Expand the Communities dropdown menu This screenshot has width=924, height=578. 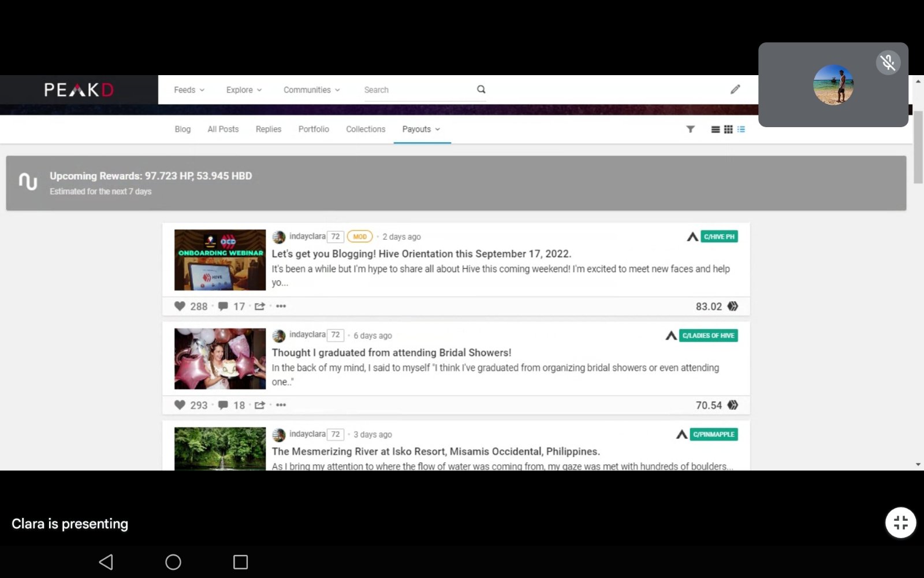coord(311,90)
